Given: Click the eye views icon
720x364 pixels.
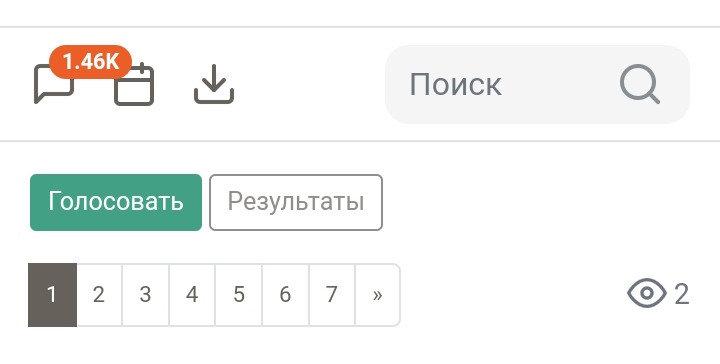Looking at the screenshot, I should coord(647,293).
